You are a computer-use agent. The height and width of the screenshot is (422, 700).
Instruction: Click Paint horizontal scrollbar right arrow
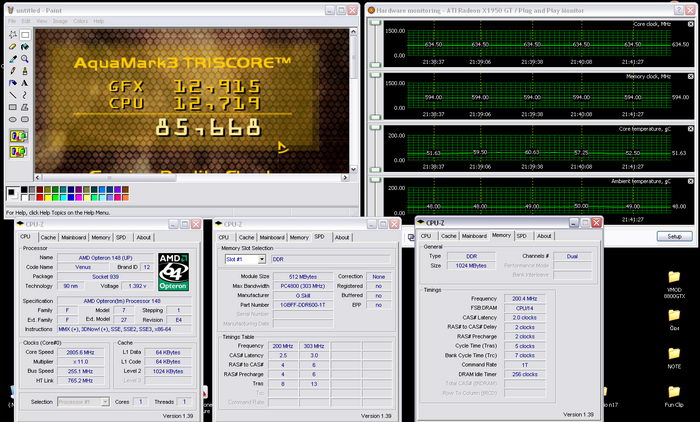pyautogui.click(x=345, y=177)
